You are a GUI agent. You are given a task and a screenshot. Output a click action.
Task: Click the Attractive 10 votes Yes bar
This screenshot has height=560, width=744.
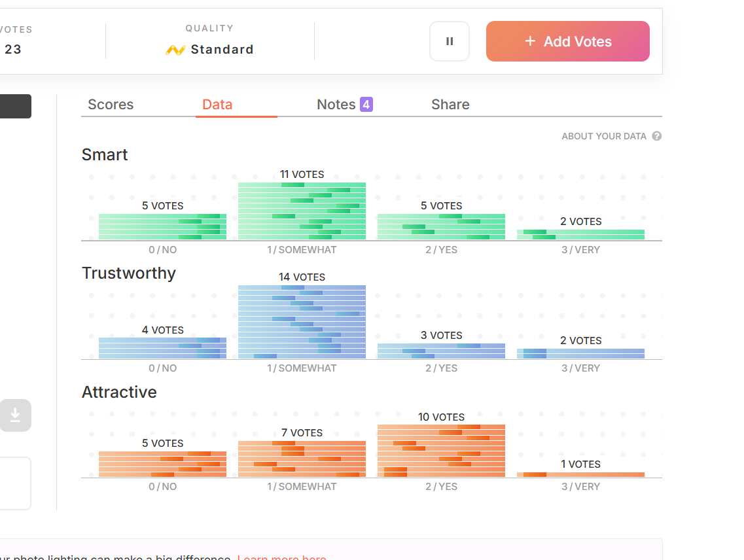(x=441, y=451)
